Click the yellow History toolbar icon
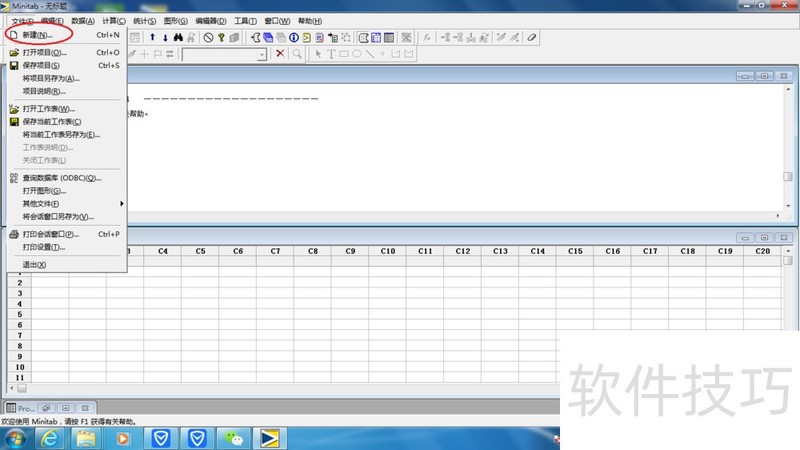Viewport: 800px width, 450px height. click(307, 37)
